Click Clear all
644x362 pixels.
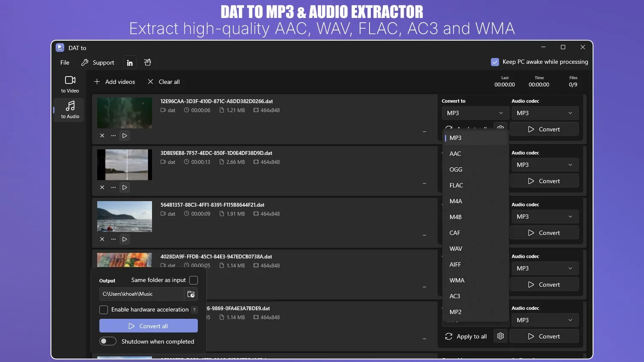coord(164,82)
